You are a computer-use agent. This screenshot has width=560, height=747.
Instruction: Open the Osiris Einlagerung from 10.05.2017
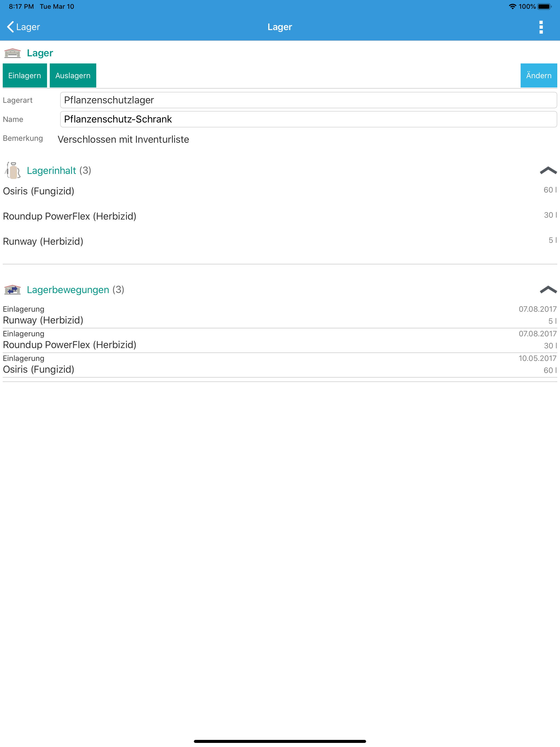pos(280,364)
